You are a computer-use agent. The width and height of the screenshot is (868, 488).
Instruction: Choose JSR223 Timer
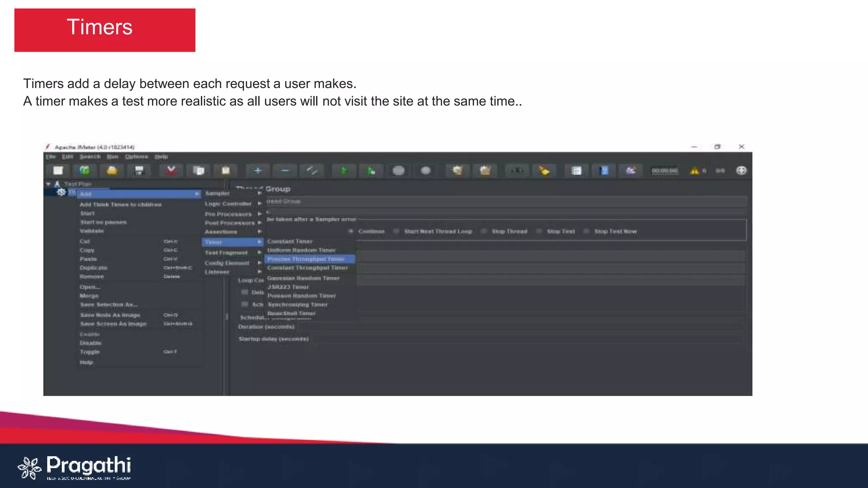point(310,287)
